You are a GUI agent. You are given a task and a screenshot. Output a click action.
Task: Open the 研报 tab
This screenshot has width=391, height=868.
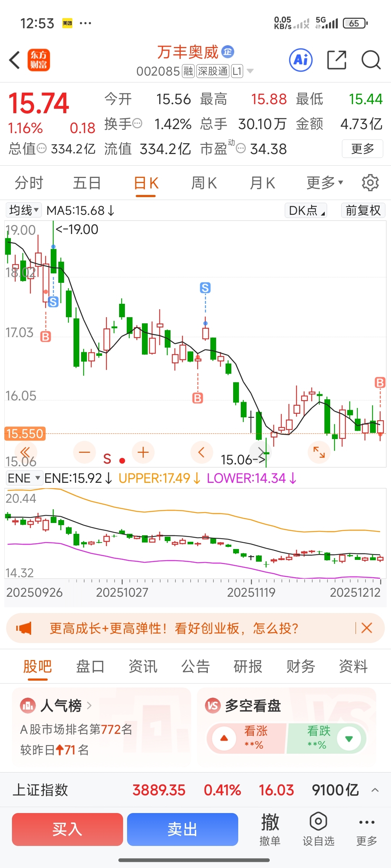(x=248, y=666)
